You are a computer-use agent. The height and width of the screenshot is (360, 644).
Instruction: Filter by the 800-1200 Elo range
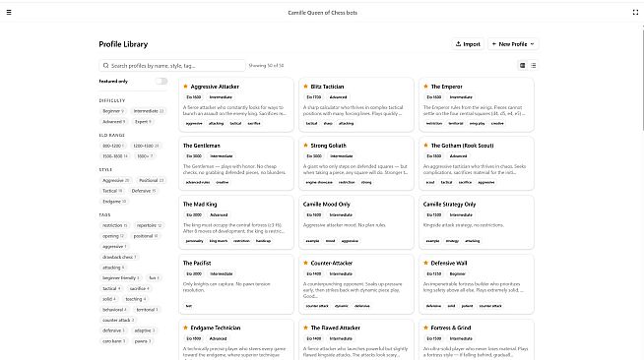pos(113,146)
